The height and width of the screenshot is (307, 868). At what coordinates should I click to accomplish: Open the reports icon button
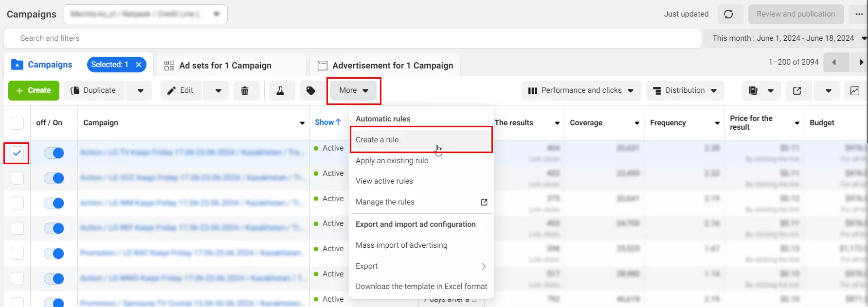pyautogui.click(x=753, y=90)
